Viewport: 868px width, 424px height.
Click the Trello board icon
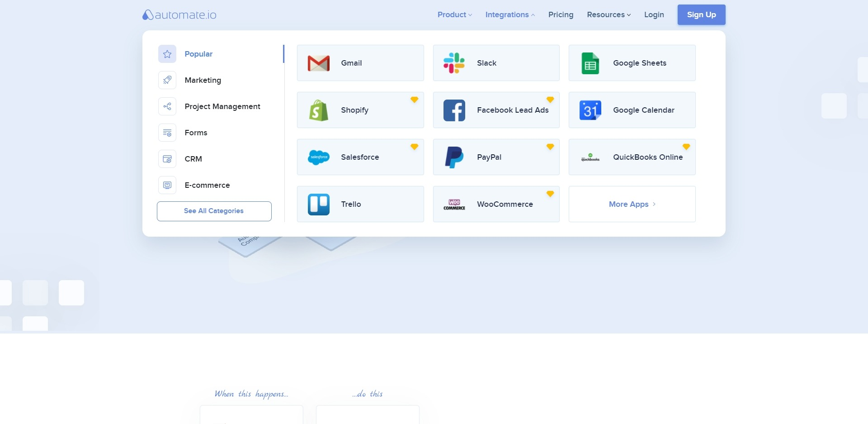point(319,205)
